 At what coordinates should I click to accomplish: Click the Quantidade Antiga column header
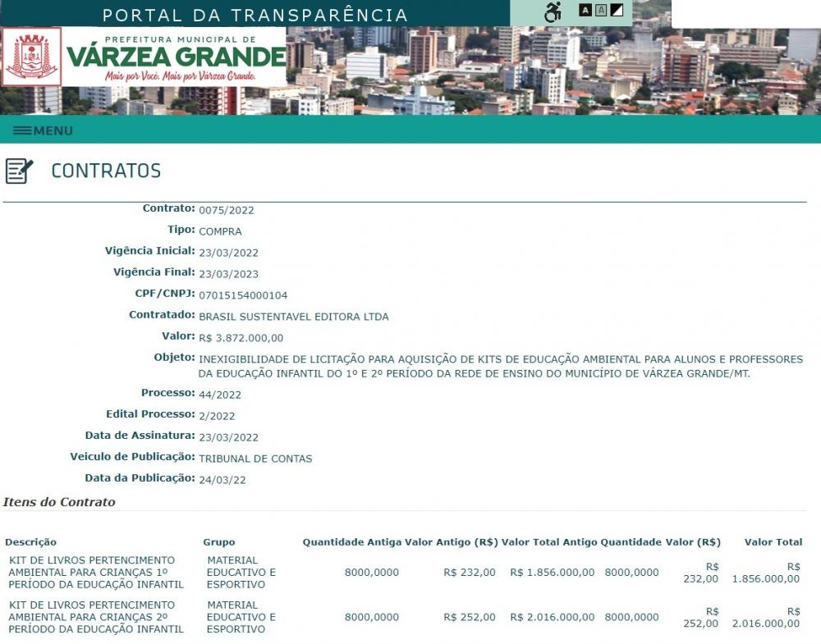point(351,541)
